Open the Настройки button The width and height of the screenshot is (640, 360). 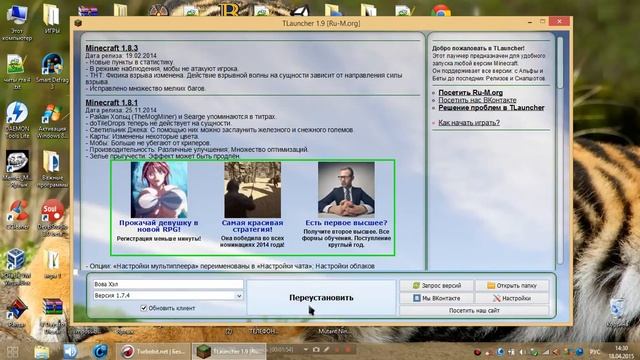(x=512, y=298)
